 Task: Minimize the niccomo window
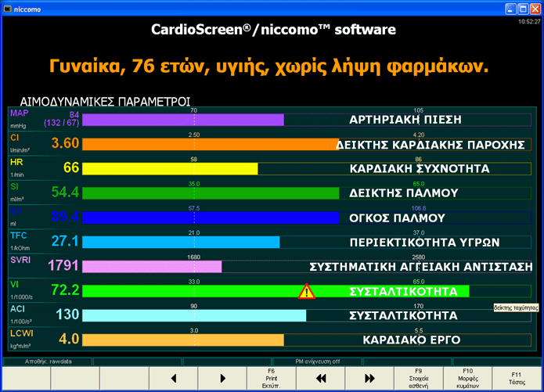pyautogui.click(x=510, y=9)
